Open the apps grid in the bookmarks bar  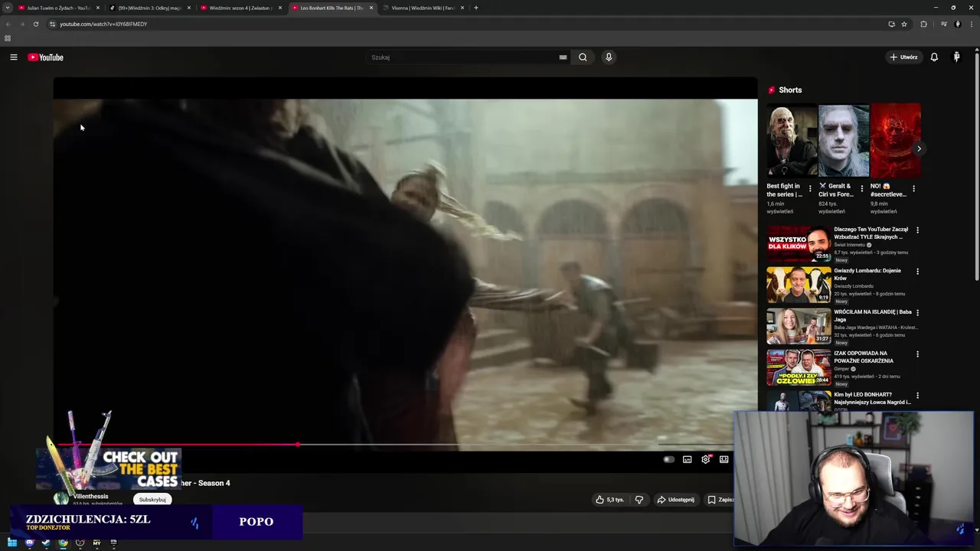pyautogui.click(x=8, y=38)
